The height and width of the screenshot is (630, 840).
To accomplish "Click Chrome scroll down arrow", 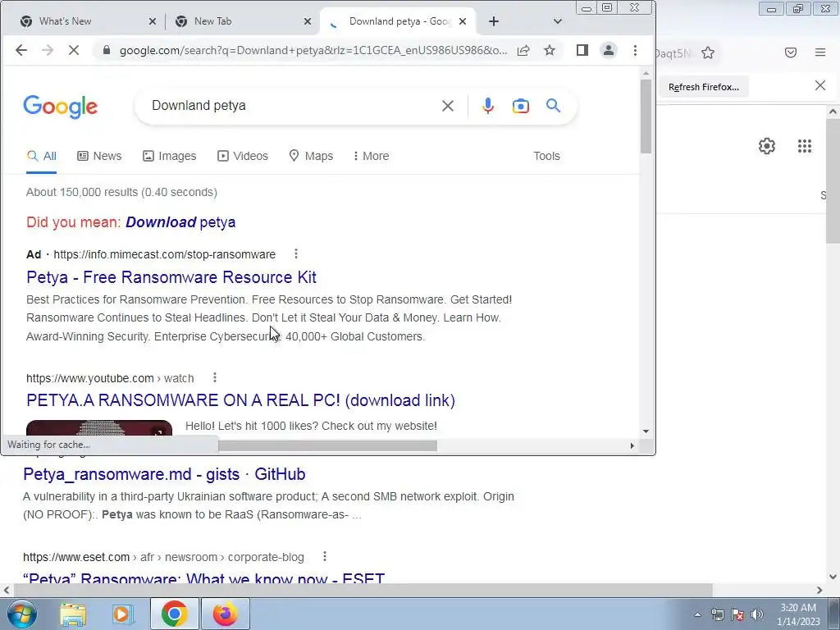I will (646, 431).
